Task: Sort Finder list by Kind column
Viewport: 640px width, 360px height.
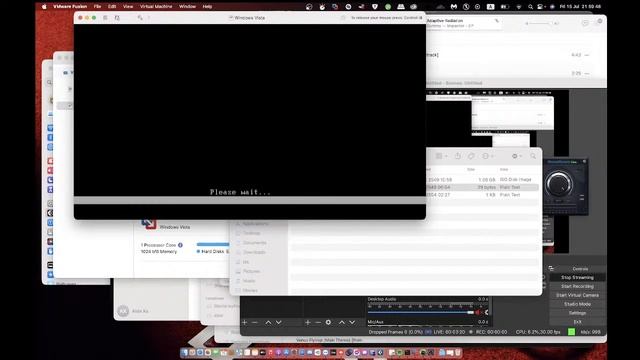Action: click(x=504, y=169)
